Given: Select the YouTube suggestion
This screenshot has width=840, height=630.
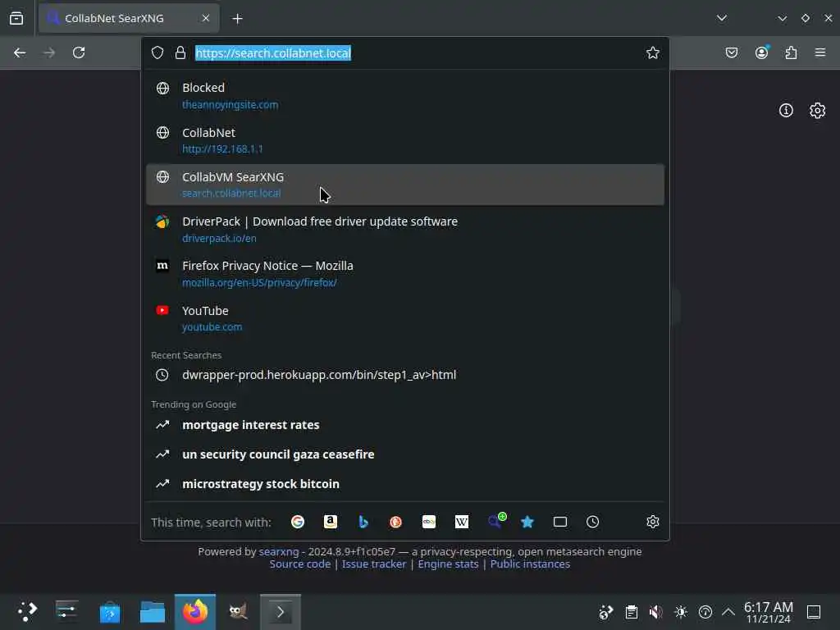Looking at the screenshot, I should pyautogui.click(x=405, y=318).
